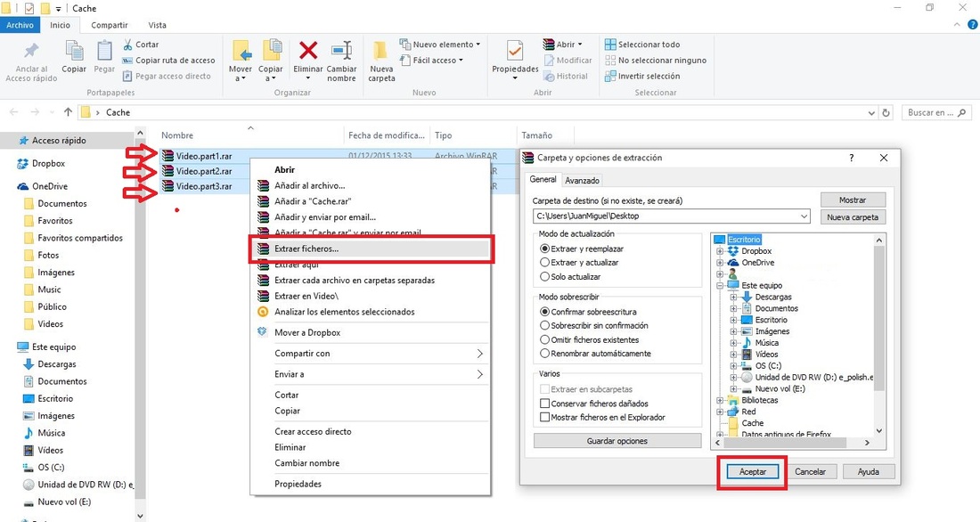Select Confirmar sobreescritura radio button
Screen dimensions: 980x522
point(544,312)
